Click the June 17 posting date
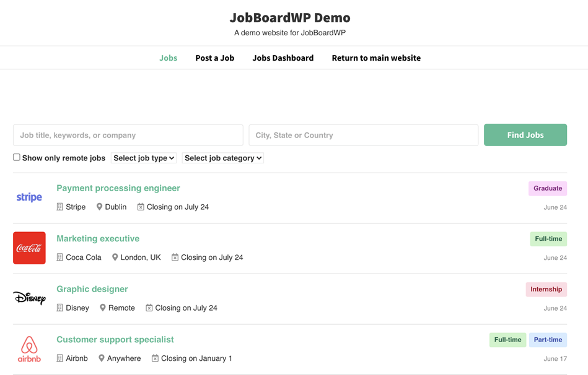The height and width of the screenshot is (375, 588). click(555, 359)
